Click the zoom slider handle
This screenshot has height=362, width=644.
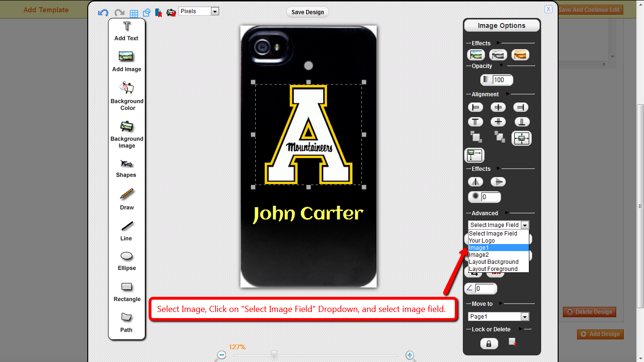pos(274,355)
